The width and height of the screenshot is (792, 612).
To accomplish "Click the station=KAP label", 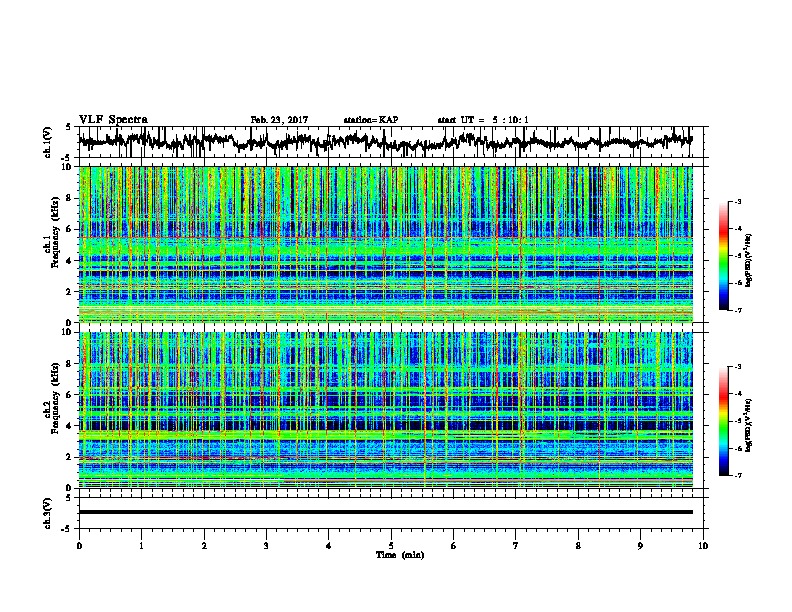I will (x=371, y=120).
